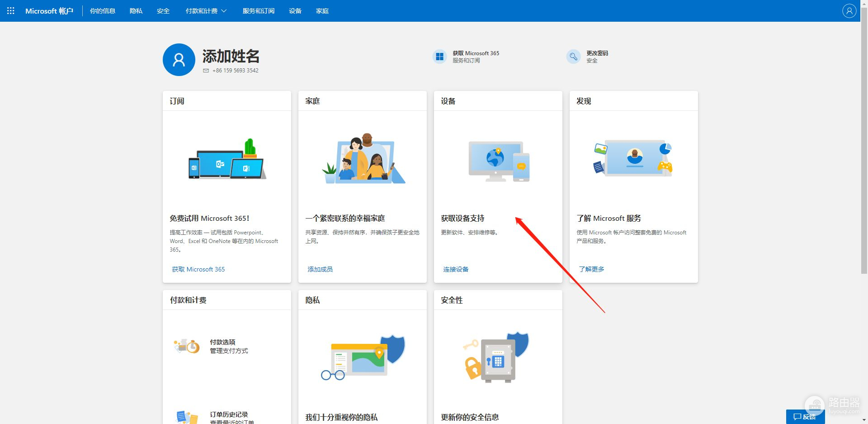Click the page vertical scrollbar thumb
The width and height of the screenshot is (868, 424).
click(x=864, y=141)
